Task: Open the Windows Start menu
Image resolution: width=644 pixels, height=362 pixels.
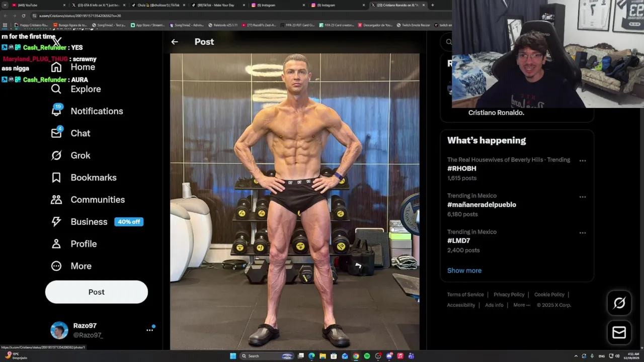Action: [x=233, y=356]
